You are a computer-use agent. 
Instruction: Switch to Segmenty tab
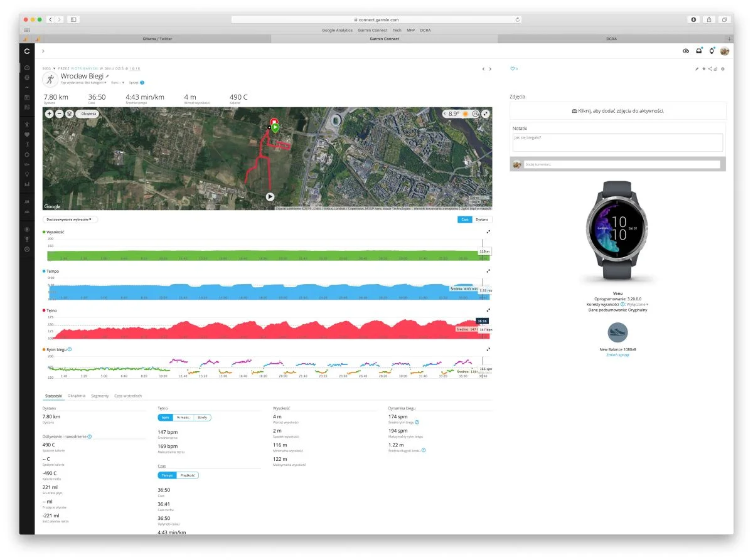(100, 396)
